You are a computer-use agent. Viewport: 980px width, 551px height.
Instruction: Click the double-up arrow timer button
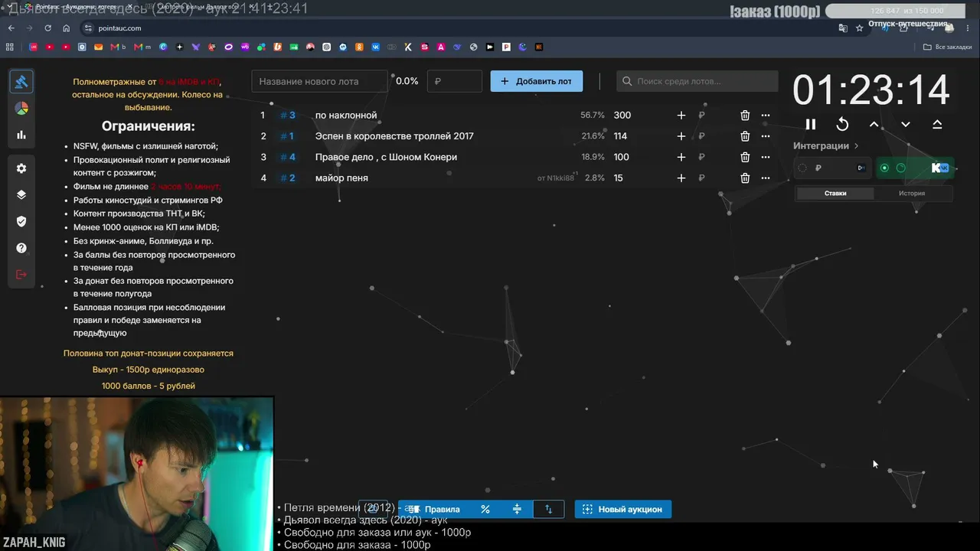pyautogui.click(x=937, y=124)
